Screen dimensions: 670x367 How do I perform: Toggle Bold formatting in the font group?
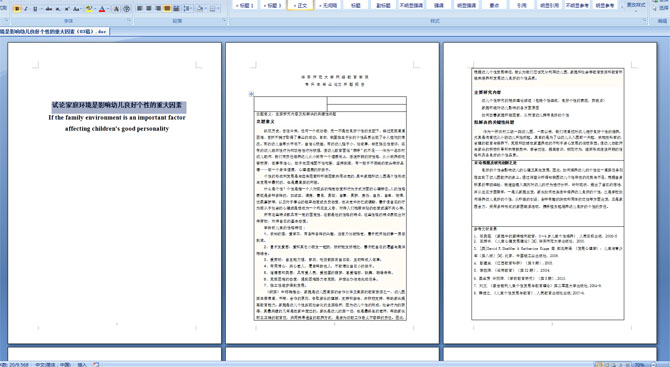pyautogui.click(x=17, y=9)
